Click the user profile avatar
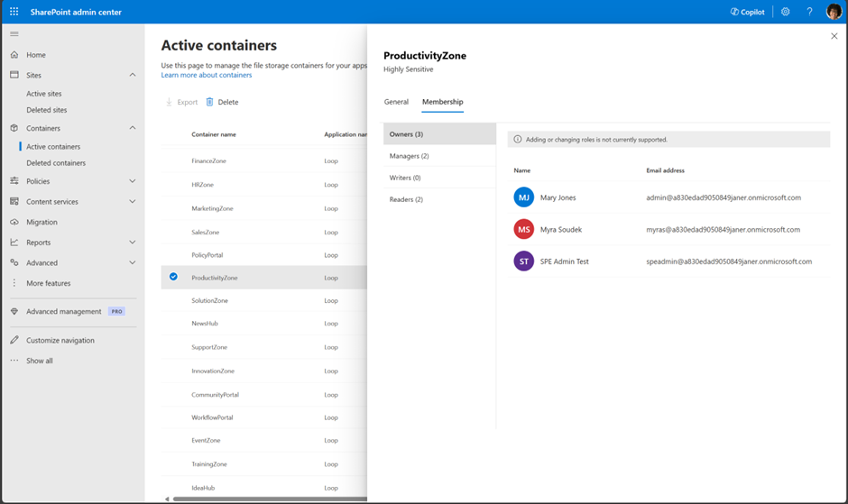 834,12
